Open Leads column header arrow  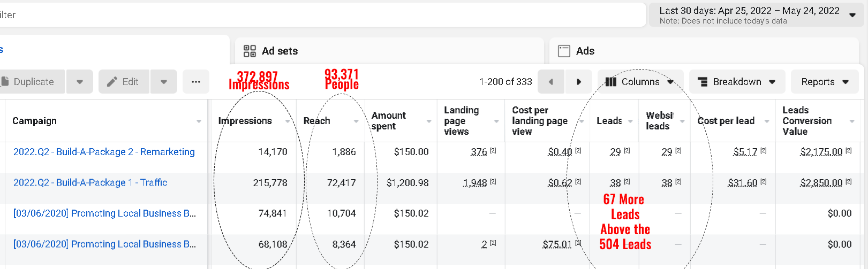pyautogui.click(x=630, y=121)
